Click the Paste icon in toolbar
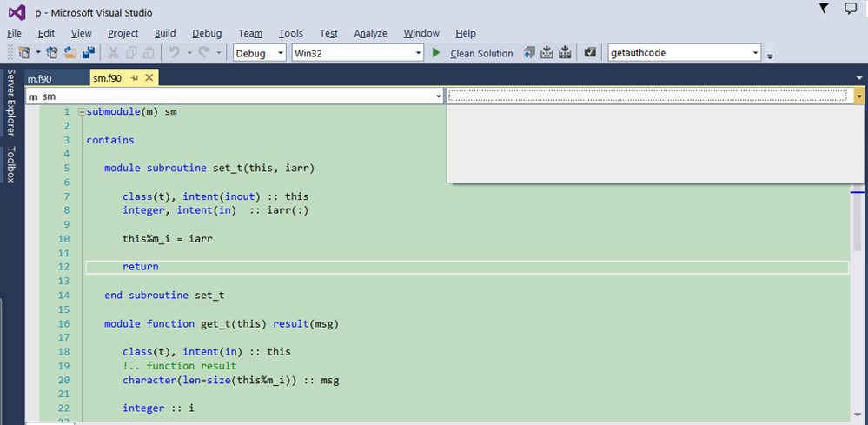 pyautogui.click(x=149, y=52)
